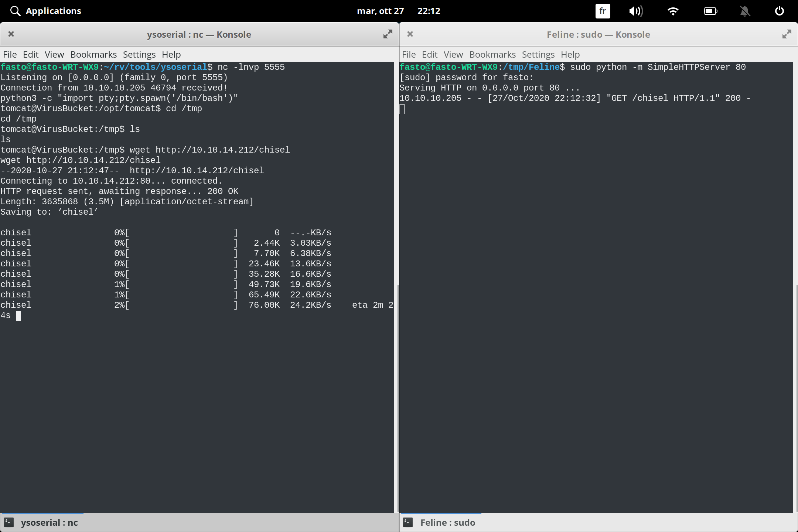This screenshot has width=798, height=532.
Task: Open the power session menu icon
Action: 779,11
